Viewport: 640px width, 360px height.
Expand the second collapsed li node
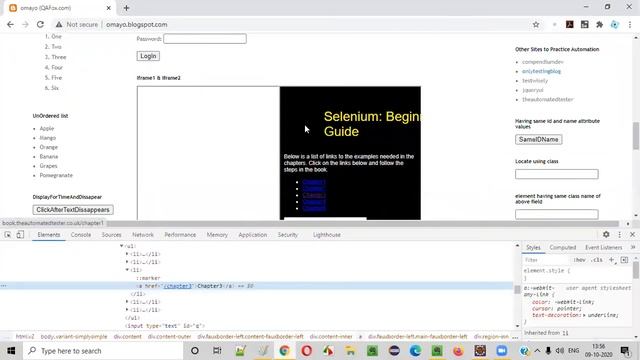click(127, 262)
